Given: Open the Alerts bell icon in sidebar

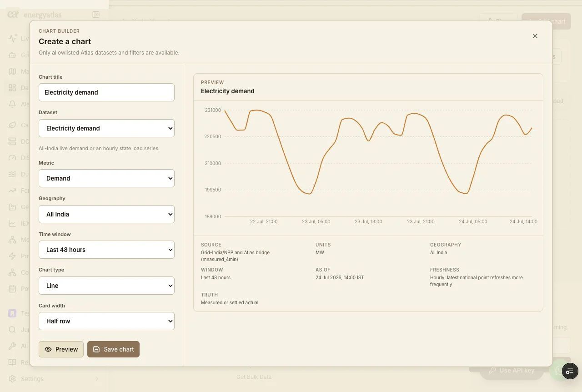Looking at the screenshot, I should click(x=12, y=104).
